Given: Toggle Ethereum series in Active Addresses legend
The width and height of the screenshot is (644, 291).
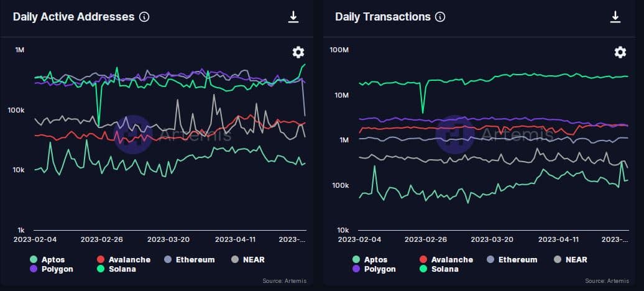Looking at the screenshot, I should (190, 260).
